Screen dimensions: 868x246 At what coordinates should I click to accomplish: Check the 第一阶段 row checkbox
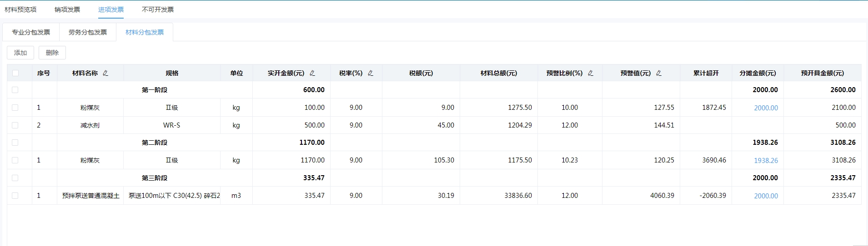[x=15, y=90]
